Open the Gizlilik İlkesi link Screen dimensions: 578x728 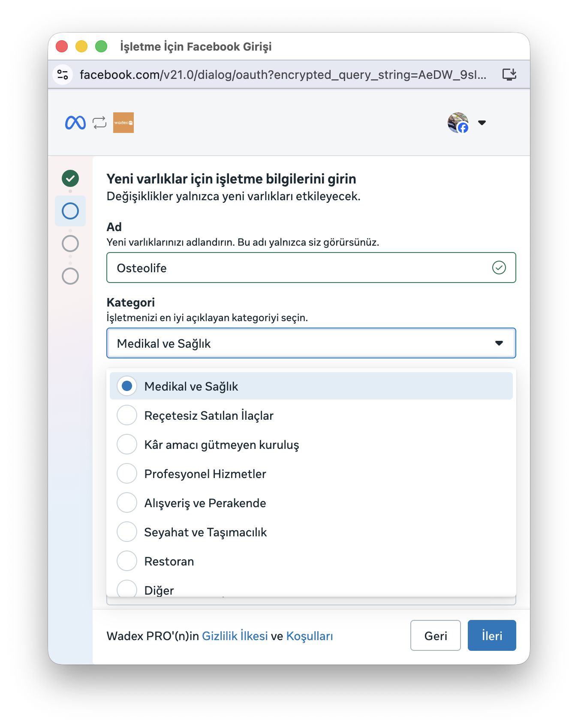pyautogui.click(x=235, y=636)
